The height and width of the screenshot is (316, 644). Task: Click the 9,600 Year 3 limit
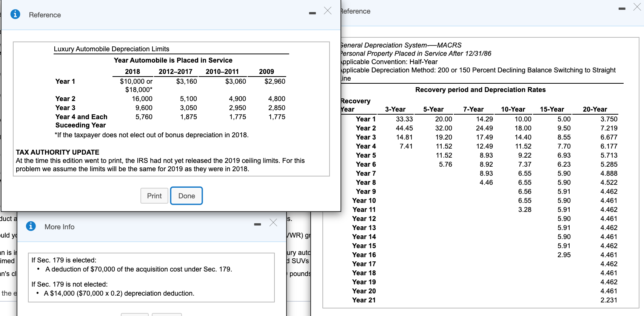tap(144, 108)
